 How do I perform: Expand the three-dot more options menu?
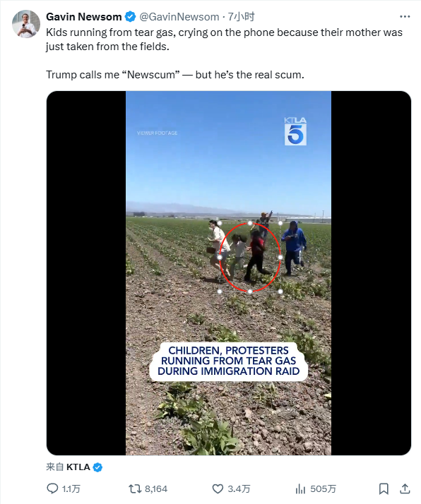coord(405,17)
